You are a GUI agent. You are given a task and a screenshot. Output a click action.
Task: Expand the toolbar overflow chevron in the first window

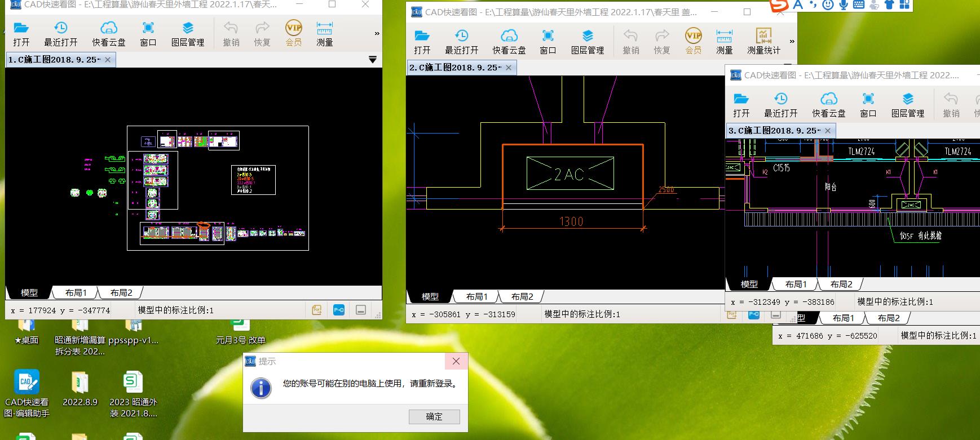click(377, 34)
